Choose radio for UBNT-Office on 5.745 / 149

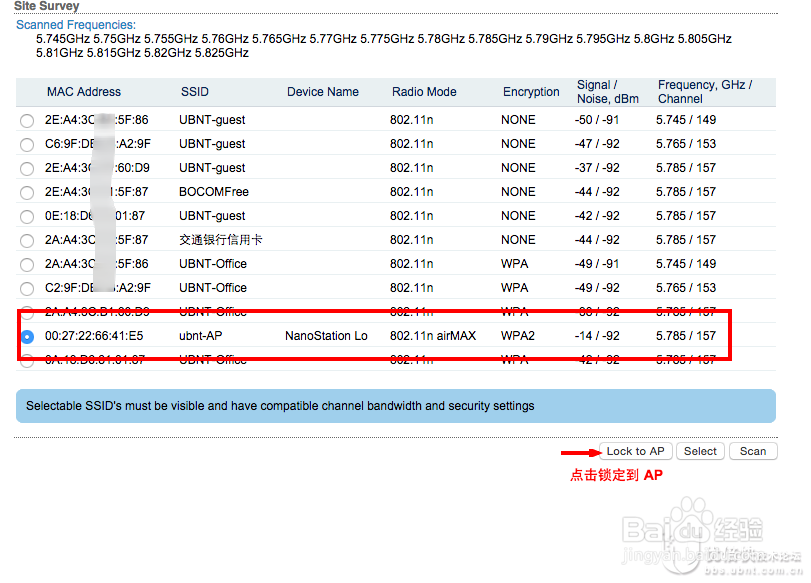(x=27, y=264)
